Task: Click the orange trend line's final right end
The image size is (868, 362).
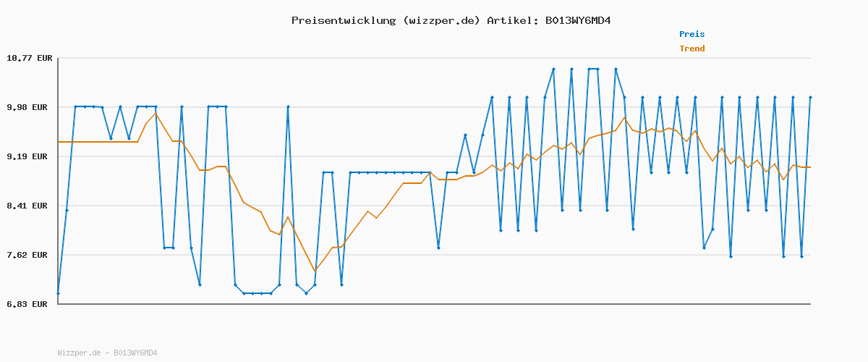Action: point(810,167)
